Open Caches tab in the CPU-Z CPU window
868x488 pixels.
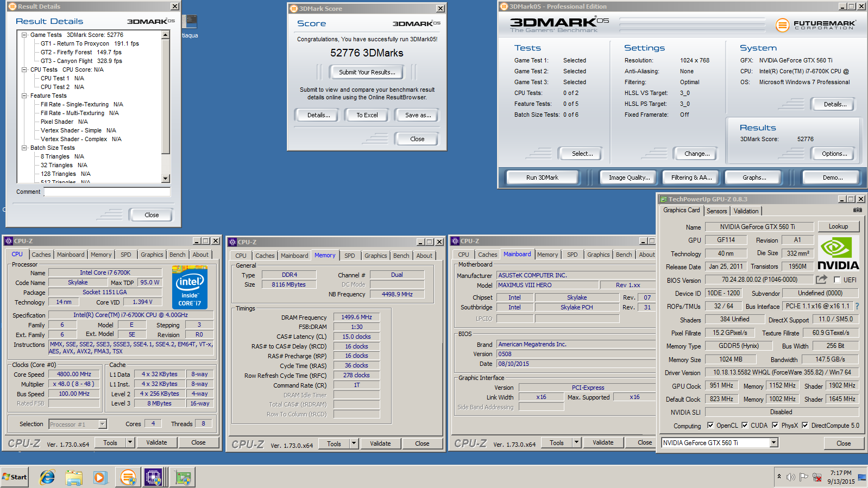(41, 255)
